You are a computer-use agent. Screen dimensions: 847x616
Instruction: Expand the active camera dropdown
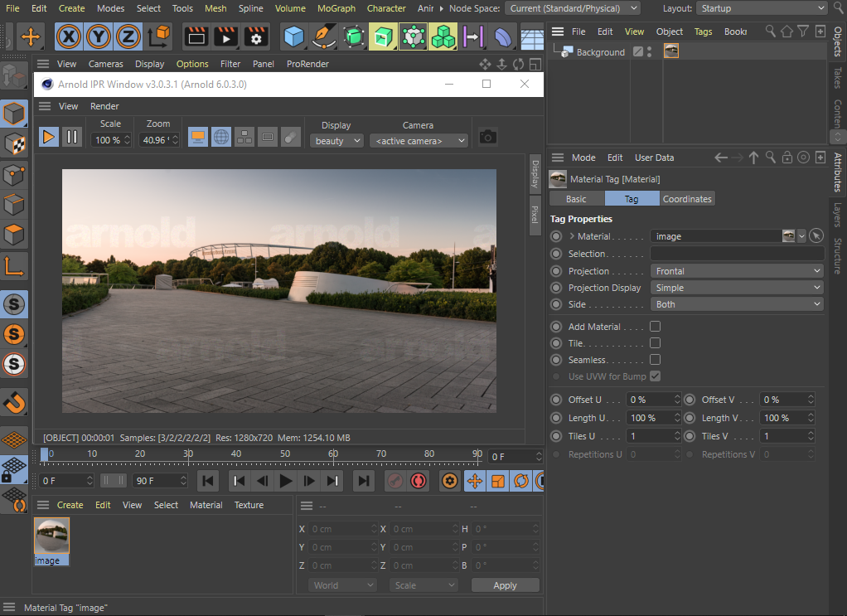419,141
